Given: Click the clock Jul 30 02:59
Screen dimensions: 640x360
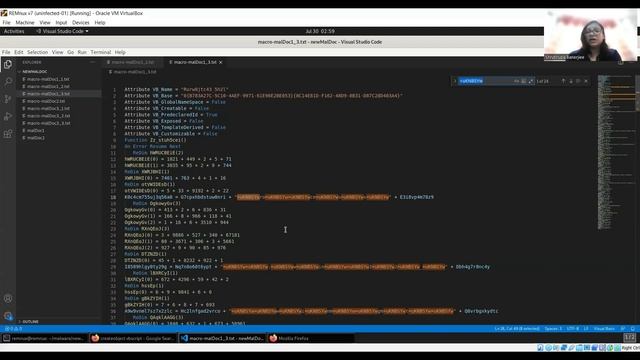Looking at the screenshot, I should coord(320,31).
